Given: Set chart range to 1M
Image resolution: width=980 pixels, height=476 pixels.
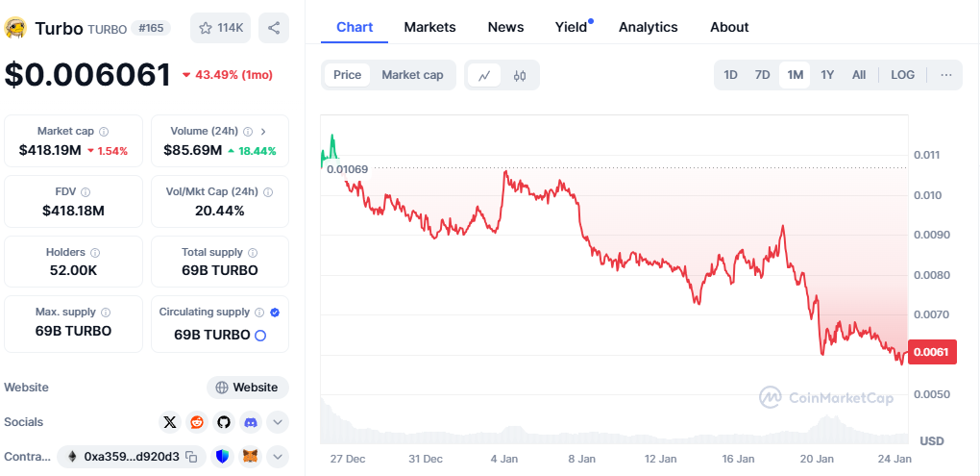Looking at the screenshot, I should coord(795,75).
